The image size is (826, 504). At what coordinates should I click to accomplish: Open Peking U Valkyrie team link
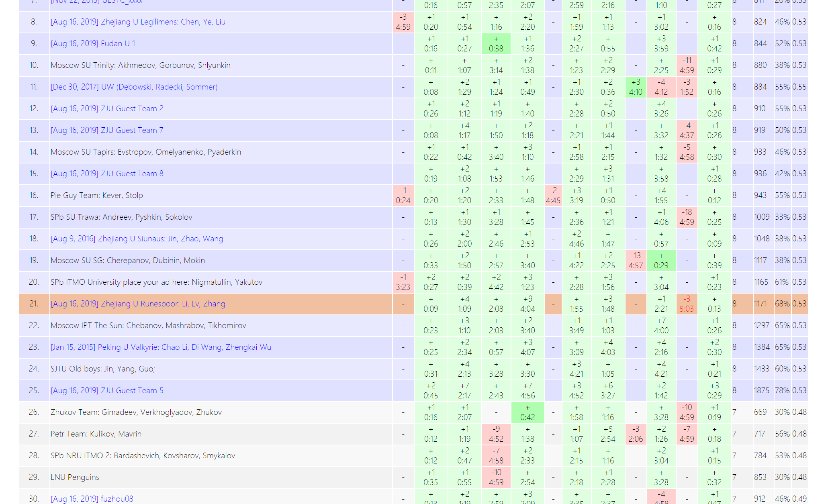pos(161,347)
